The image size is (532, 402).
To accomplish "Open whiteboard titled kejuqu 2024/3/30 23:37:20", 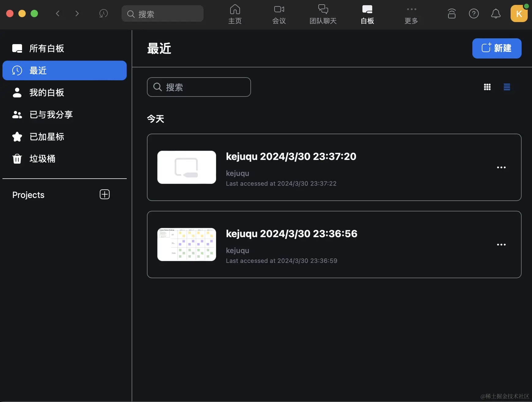I will pyautogui.click(x=291, y=157).
